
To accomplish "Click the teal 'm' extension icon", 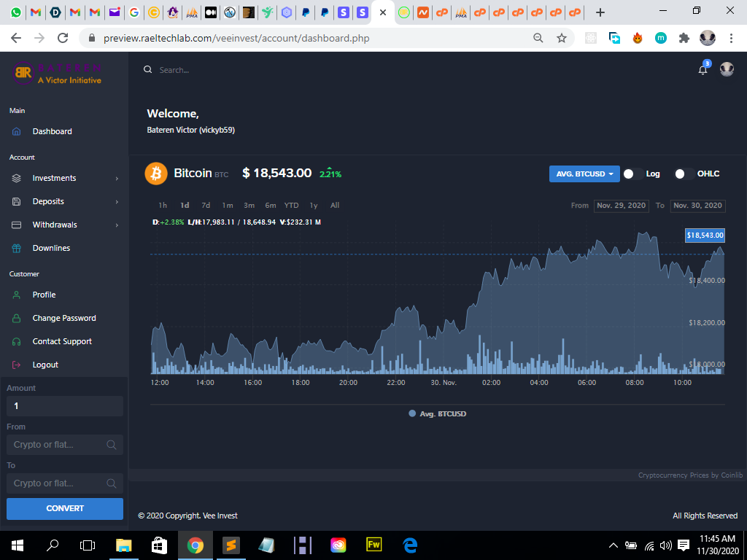I will 661,38.
